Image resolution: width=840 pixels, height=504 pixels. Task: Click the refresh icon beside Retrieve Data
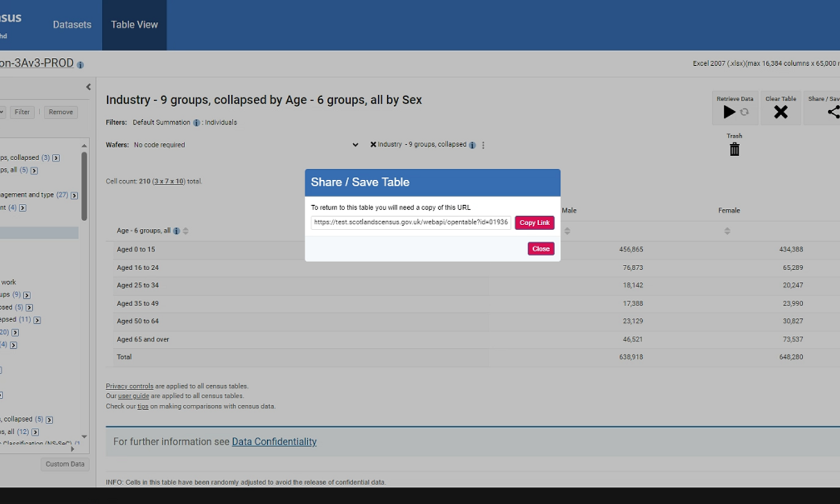tap(744, 112)
